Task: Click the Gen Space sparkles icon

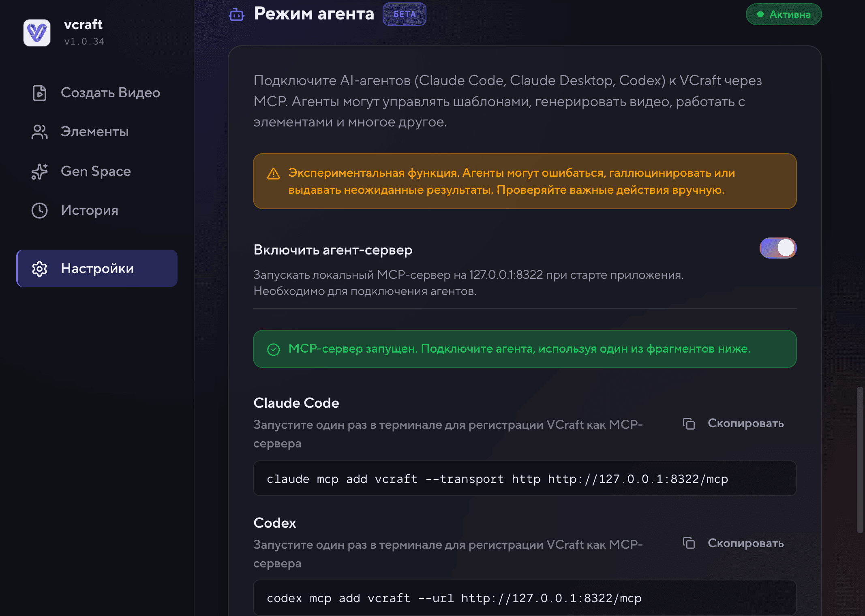Action: [39, 171]
